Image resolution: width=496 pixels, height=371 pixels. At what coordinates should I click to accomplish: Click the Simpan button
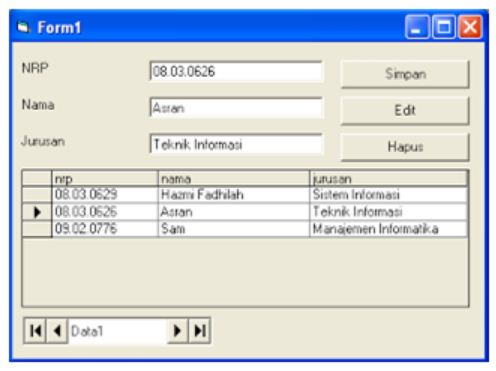(405, 74)
